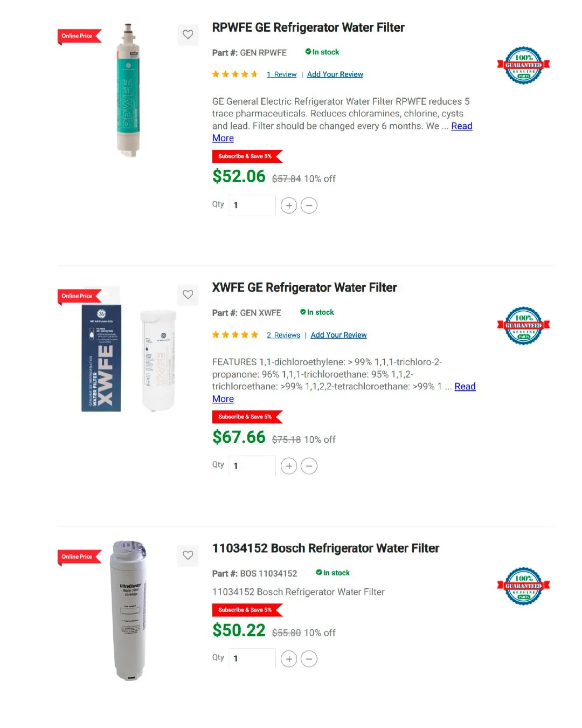The width and height of the screenshot is (582, 728).
Task: Favorite the RPWFE GE water filter
Action: [x=188, y=35]
